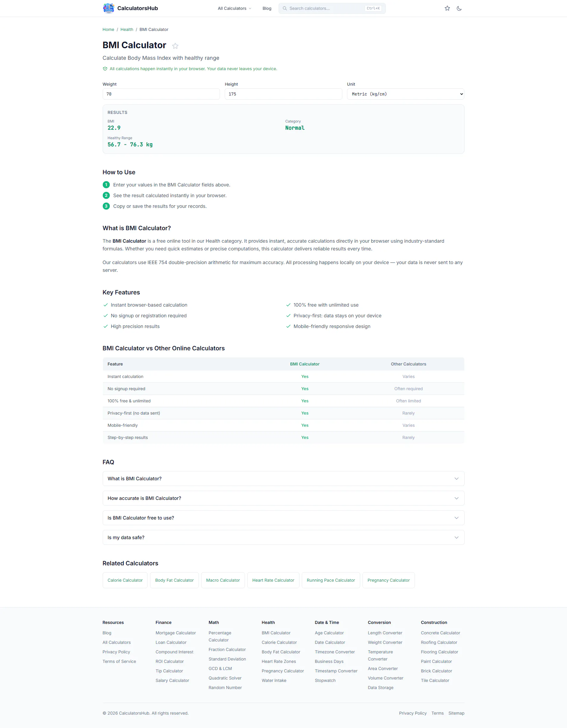567x728 pixels.
Task: Open the related Body Fat Calculator button
Action: (x=174, y=580)
